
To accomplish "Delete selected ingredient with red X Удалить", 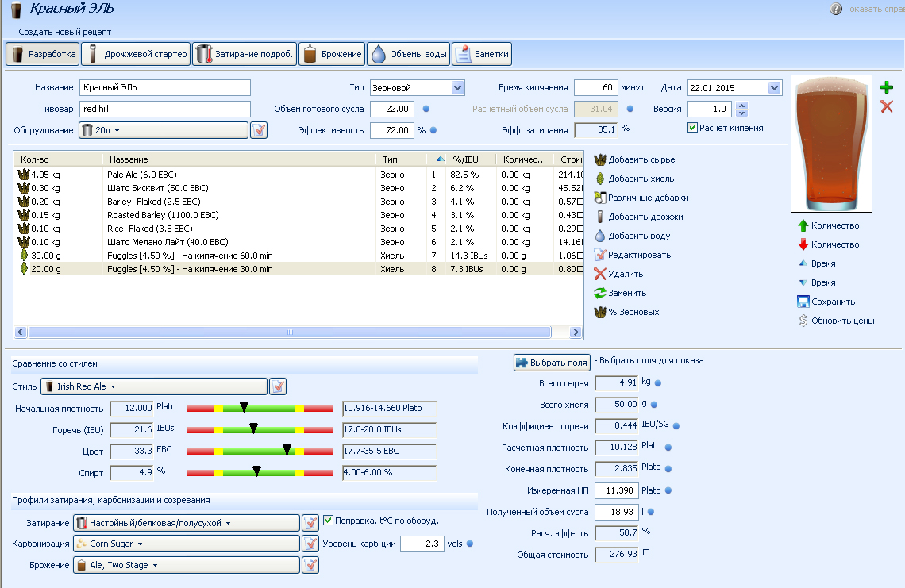I will (x=600, y=274).
